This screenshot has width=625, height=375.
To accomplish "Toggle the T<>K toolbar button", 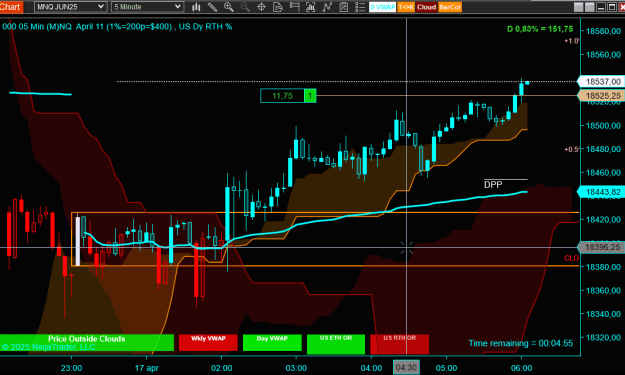I will [x=406, y=7].
